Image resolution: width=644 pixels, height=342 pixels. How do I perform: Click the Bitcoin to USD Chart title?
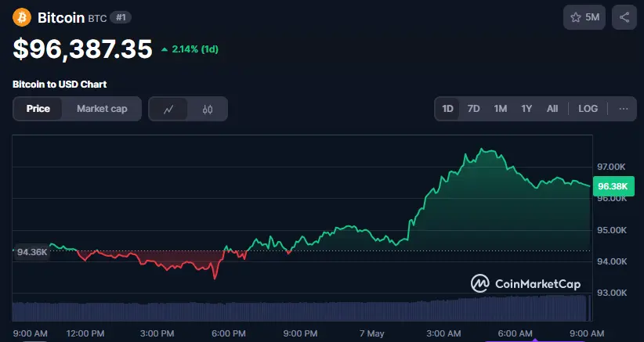pos(60,85)
